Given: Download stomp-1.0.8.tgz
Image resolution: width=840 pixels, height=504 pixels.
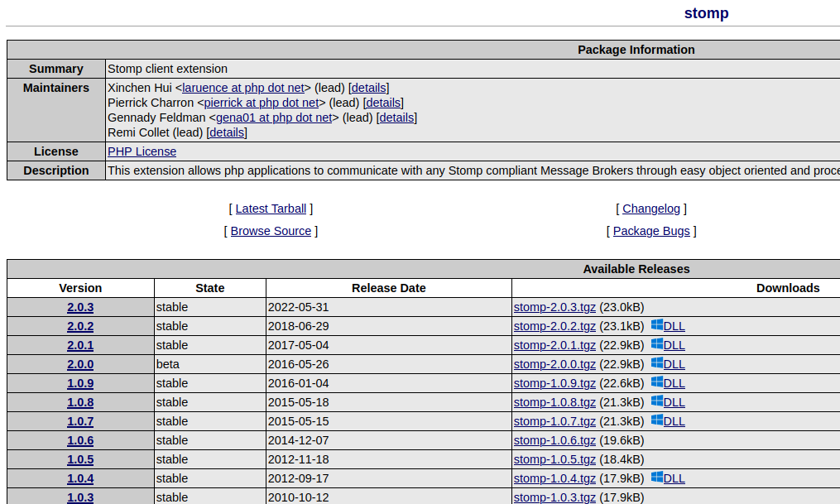Looking at the screenshot, I should (x=554, y=402).
